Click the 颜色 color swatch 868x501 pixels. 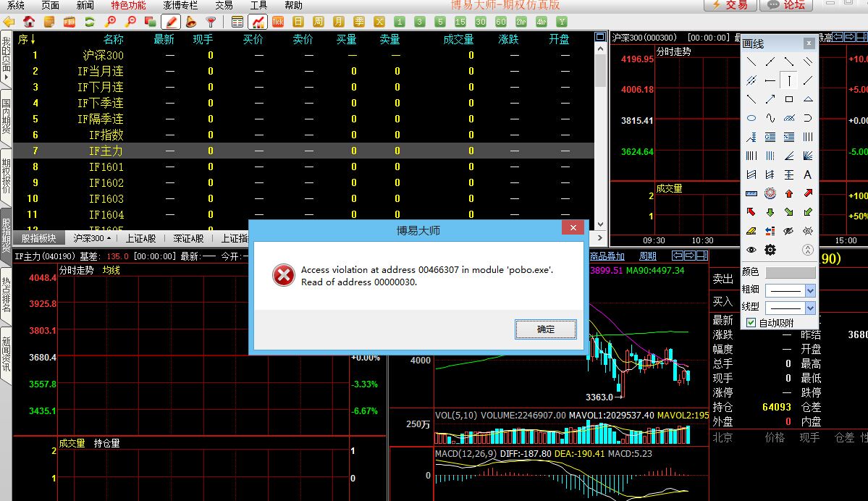point(790,272)
